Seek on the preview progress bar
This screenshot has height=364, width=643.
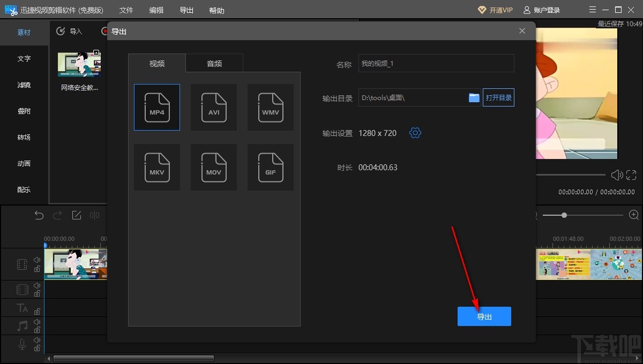click(x=571, y=175)
